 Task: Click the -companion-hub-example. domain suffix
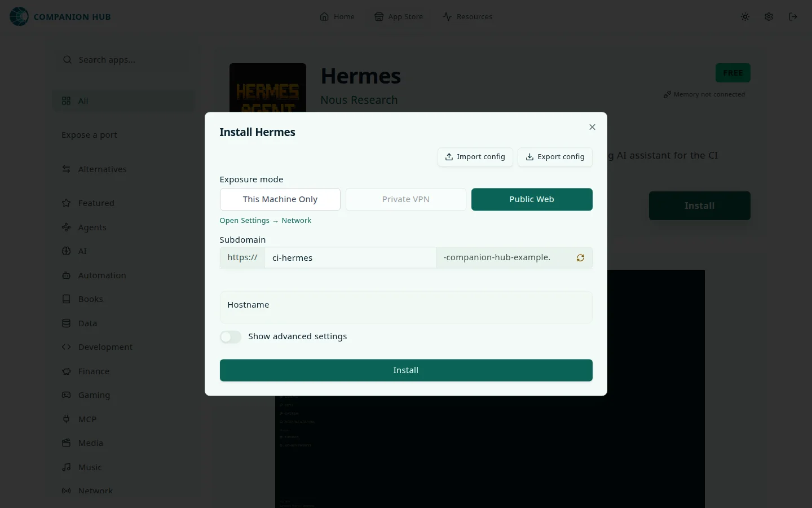(x=497, y=257)
